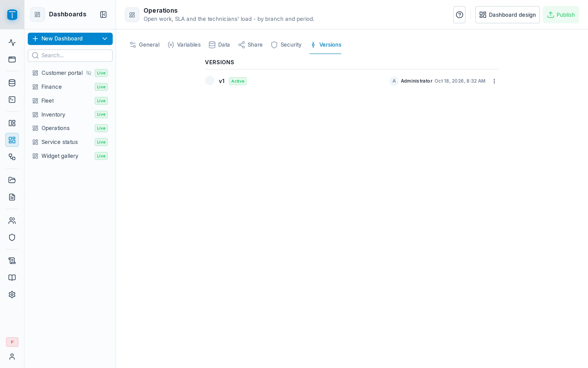
Task: Switch to the Variables tab
Action: pyautogui.click(x=184, y=45)
